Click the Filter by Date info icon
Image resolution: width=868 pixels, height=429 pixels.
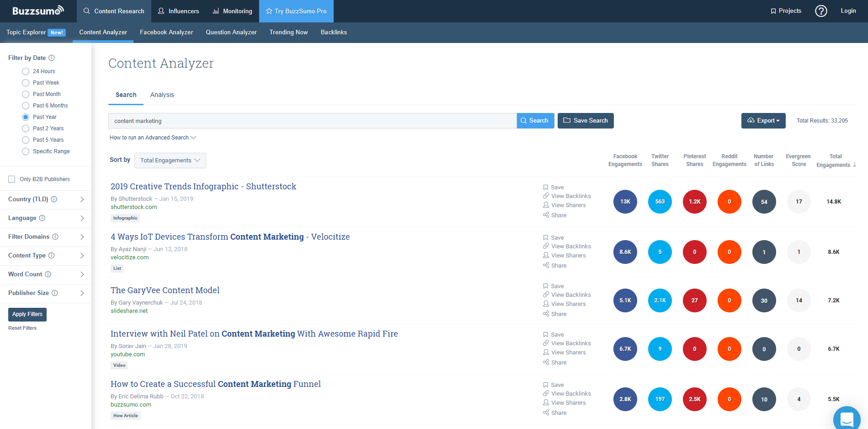pyautogui.click(x=52, y=58)
